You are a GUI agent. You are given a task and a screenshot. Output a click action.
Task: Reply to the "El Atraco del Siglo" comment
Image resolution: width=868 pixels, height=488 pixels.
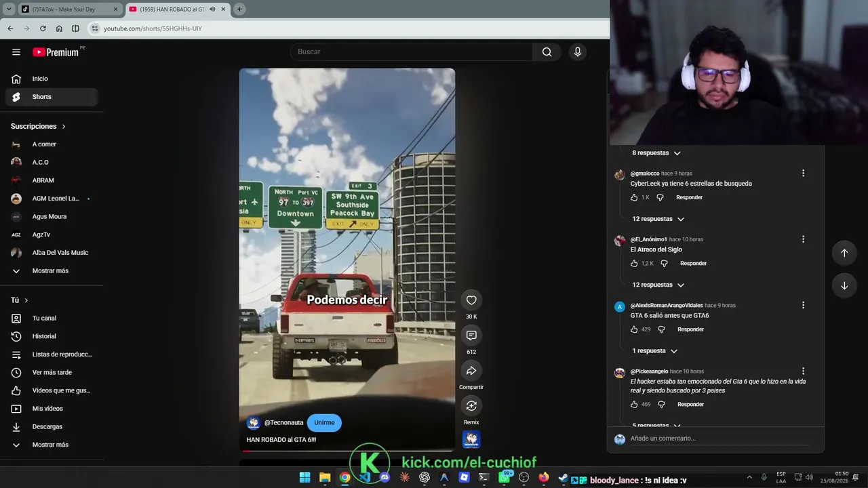693,264
